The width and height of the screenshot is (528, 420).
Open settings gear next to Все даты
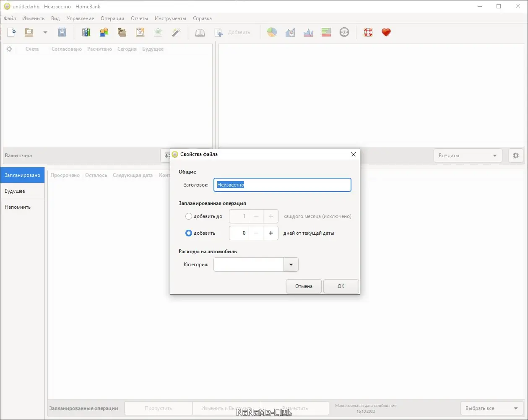(516, 156)
